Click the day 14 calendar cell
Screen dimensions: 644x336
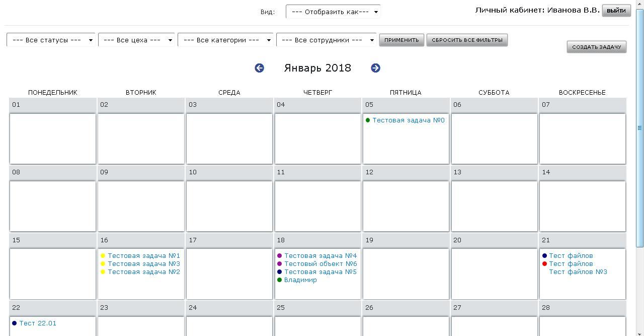(x=582, y=206)
